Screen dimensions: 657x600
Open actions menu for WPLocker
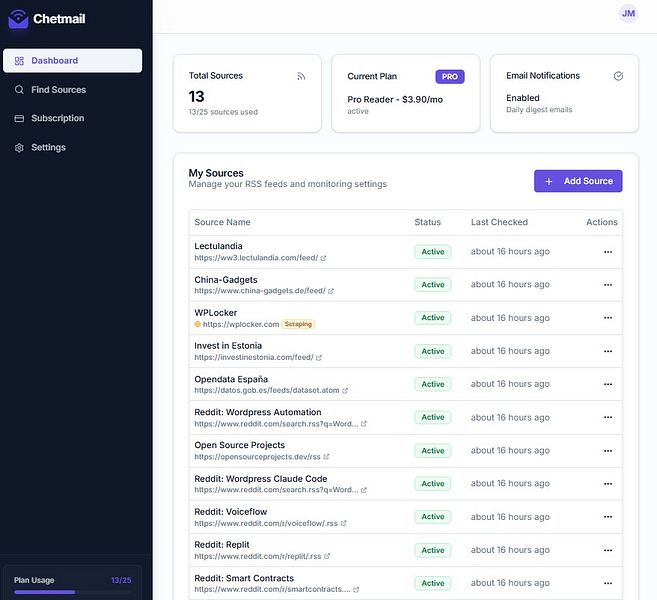[x=608, y=318]
